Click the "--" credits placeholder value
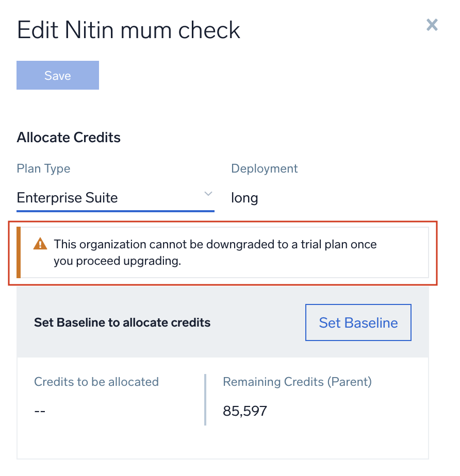Viewport: 460px width, 476px height. tap(40, 411)
